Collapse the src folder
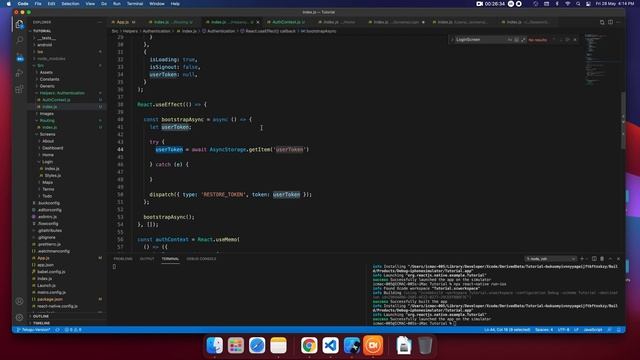The width and height of the screenshot is (640, 360). (40, 65)
